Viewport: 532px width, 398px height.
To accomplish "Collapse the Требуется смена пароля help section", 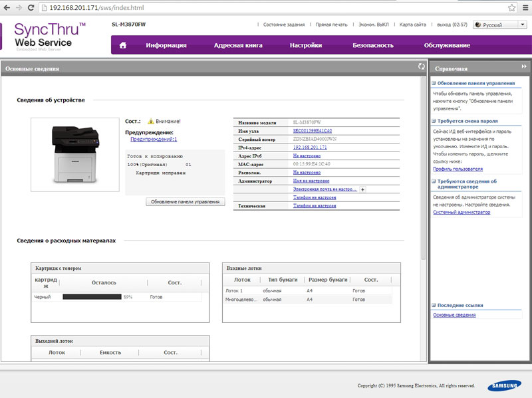I will pos(434,121).
